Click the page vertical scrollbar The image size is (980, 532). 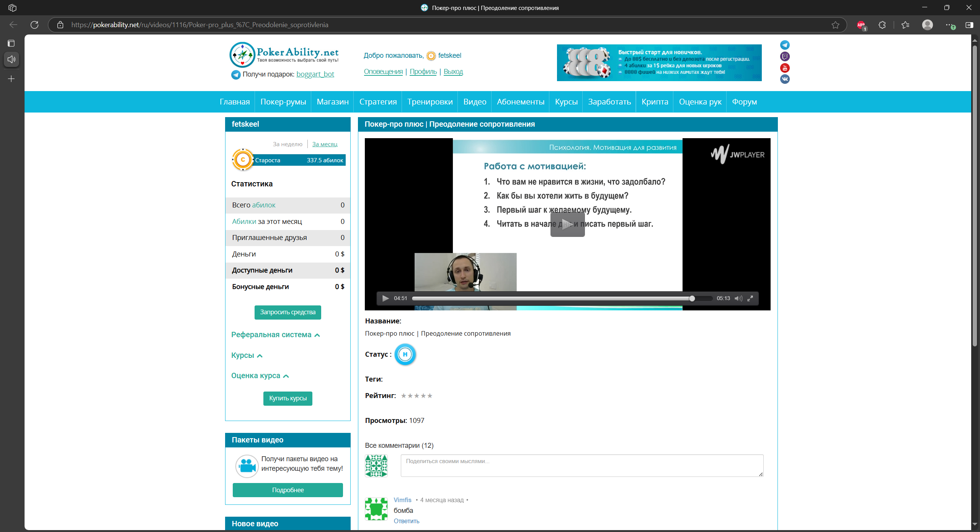pyautogui.click(x=975, y=195)
